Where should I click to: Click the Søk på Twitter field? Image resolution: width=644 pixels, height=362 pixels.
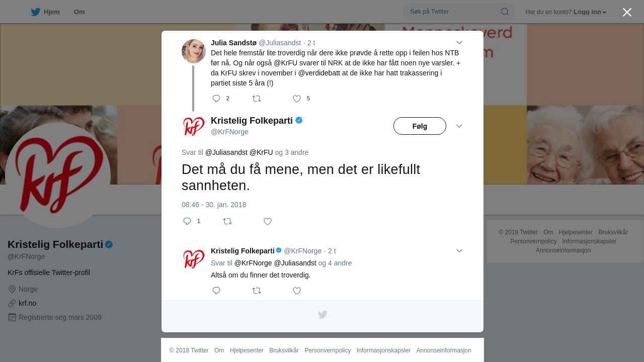coord(453,12)
